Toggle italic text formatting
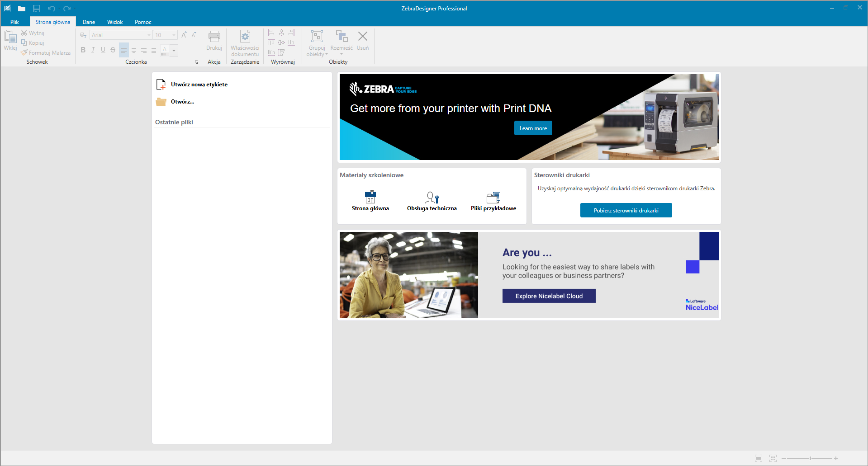868x466 pixels. [93, 50]
